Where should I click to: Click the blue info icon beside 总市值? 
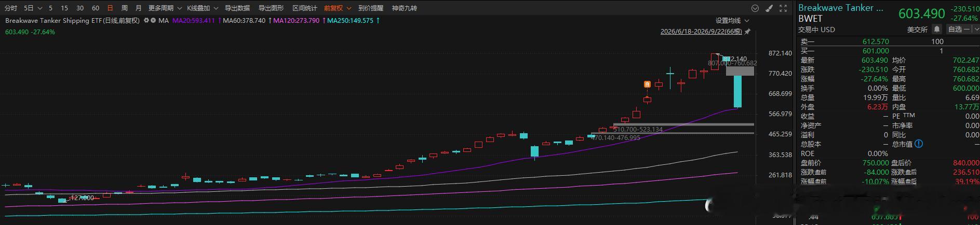tap(919, 144)
